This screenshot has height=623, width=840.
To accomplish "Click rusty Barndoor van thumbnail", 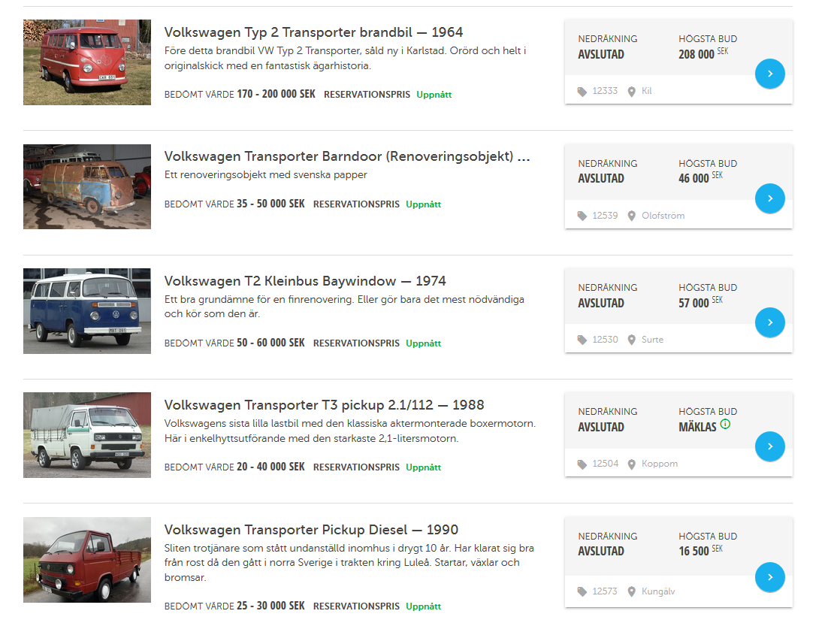I will point(87,186).
